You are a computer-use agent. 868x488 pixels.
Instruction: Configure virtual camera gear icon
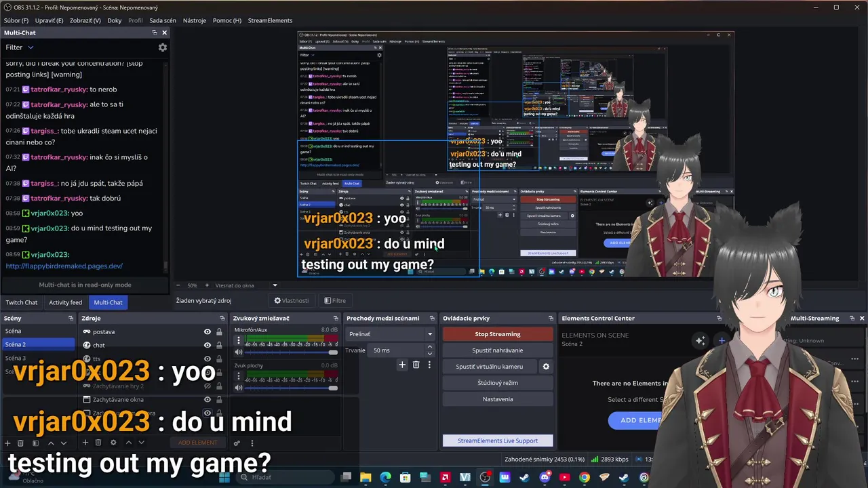point(546,367)
